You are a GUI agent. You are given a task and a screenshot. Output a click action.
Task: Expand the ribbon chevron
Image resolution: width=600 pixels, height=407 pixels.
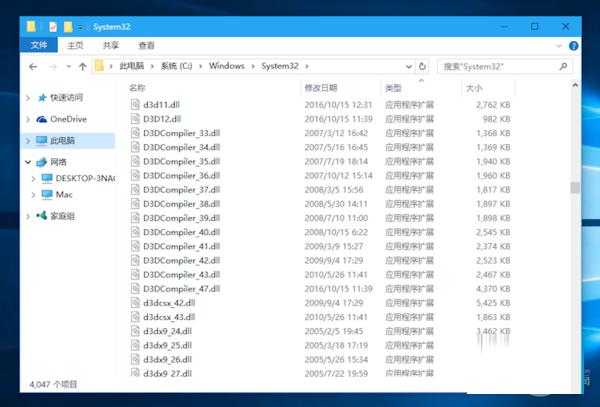pos(559,46)
